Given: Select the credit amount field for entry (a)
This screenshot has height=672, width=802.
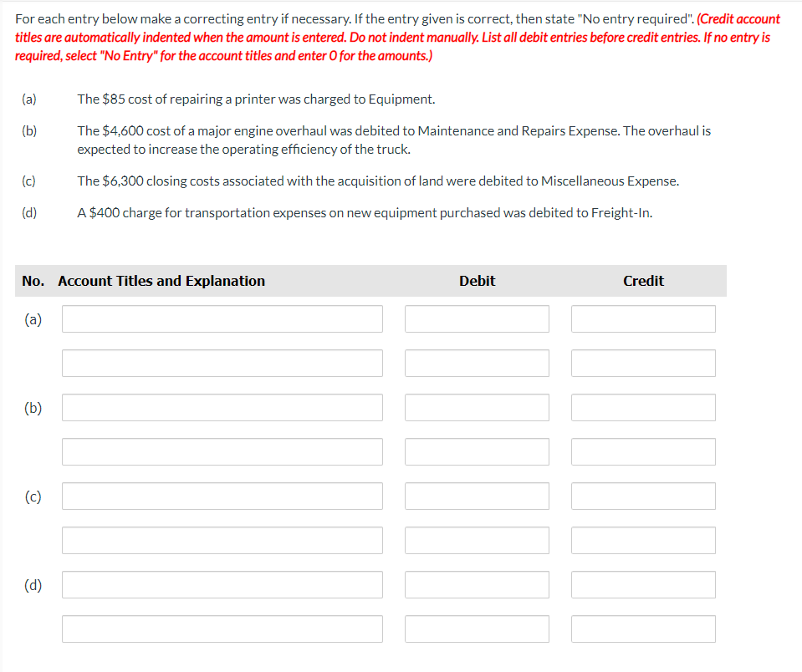Looking at the screenshot, I should [x=642, y=318].
